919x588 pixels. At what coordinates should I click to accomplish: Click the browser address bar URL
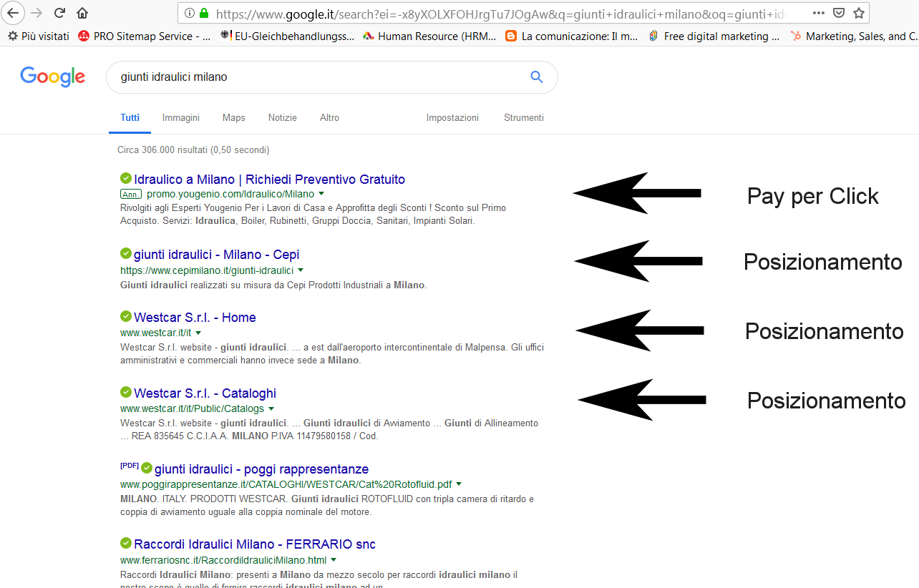(x=501, y=13)
